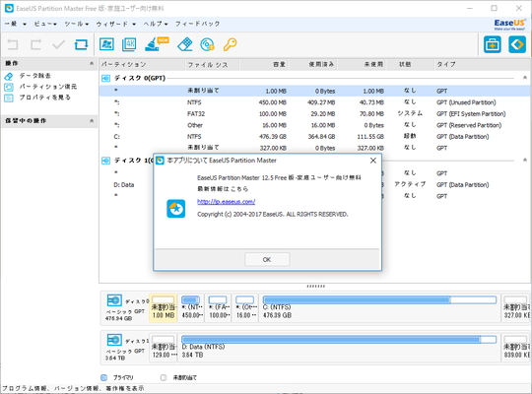Open the bootable disc creator toolbar icon
The height and width of the screenshot is (394, 532).
[x=207, y=44]
